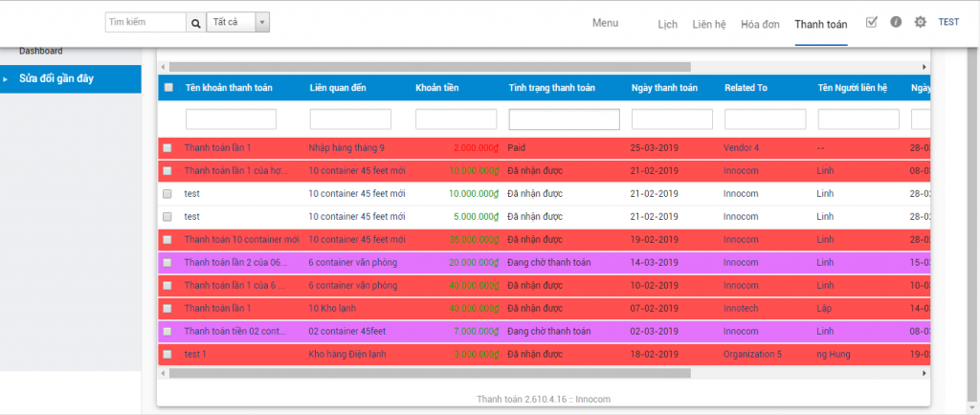Sort by Related To column
The image size is (980, 415).
point(746,88)
